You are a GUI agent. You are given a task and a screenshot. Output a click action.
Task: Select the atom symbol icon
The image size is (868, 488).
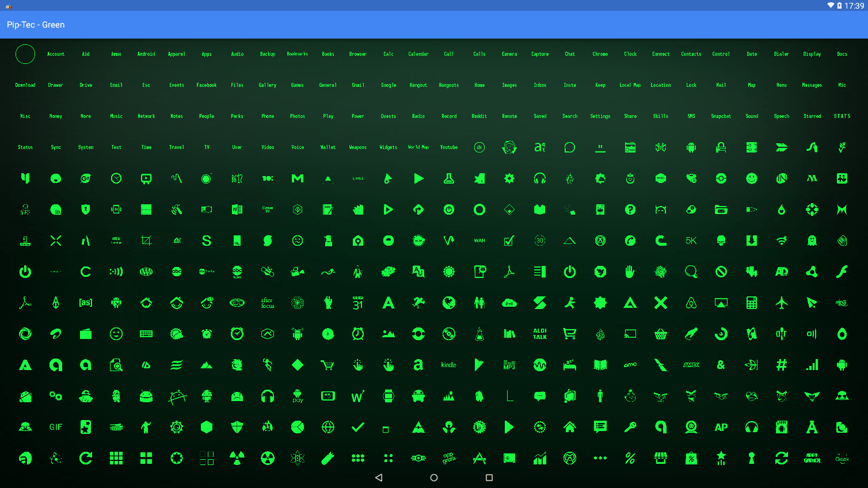[298, 458]
